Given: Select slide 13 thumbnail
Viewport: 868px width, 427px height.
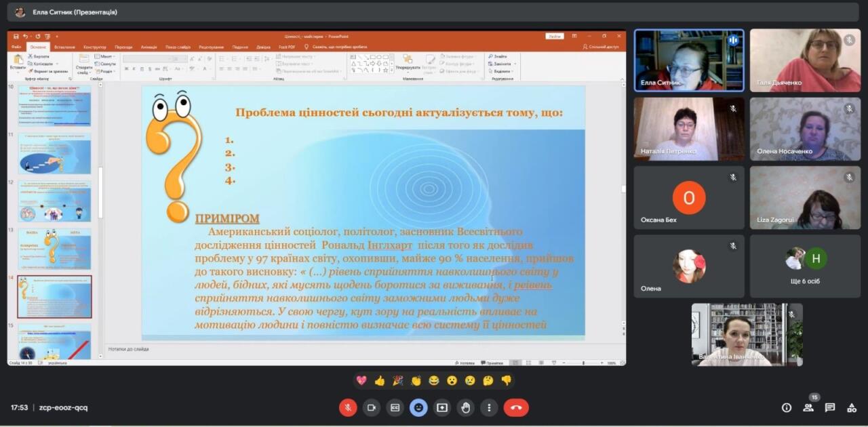Looking at the screenshot, I should click(54, 249).
